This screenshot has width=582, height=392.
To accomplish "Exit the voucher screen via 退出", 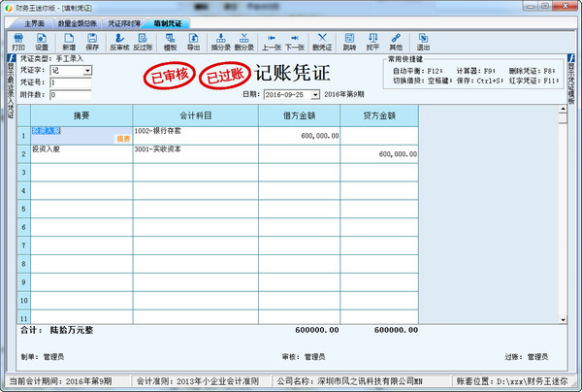I will (x=423, y=41).
